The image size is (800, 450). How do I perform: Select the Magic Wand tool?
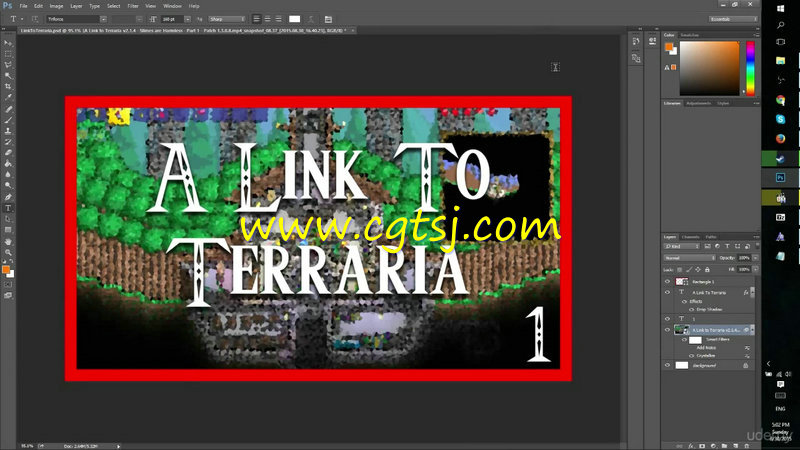pos(8,76)
